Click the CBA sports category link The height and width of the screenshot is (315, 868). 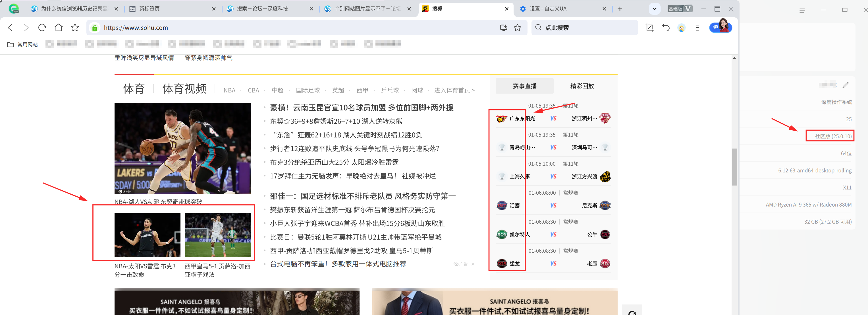254,90
